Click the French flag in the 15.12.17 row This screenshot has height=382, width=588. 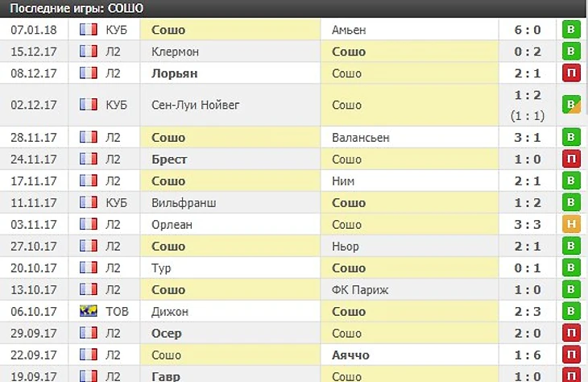point(89,52)
